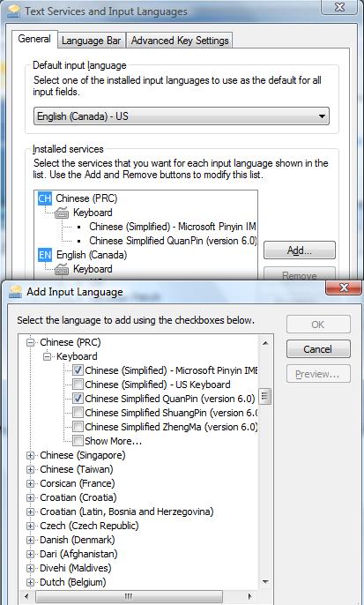Screen dimensions: 364x605
Task: Click the Add Input Language title bar icon
Action: 16,292
